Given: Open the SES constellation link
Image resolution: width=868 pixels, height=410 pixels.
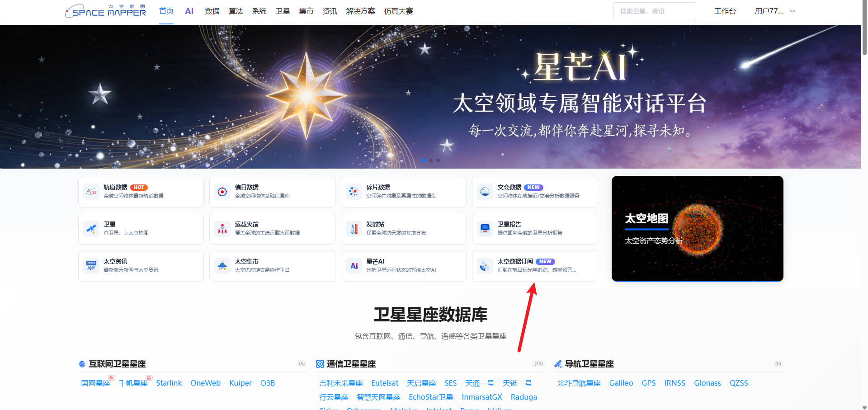Looking at the screenshot, I should pyautogui.click(x=450, y=383).
